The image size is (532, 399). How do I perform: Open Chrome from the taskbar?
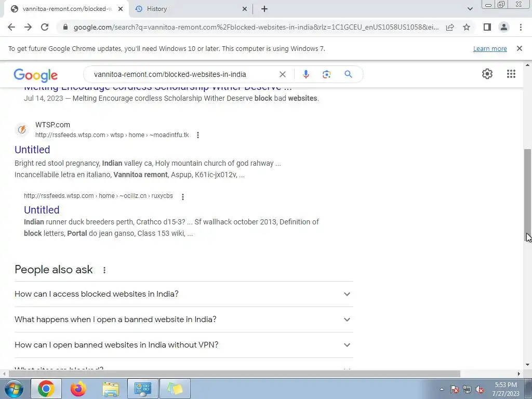click(46, 389)
